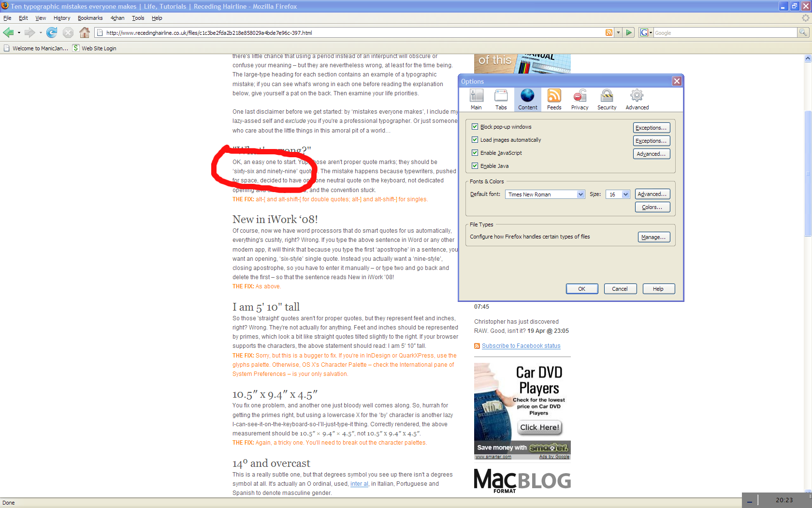812x508 pixels.
Task: Click Advanced button for fonts
Action: click(x=652, y=194)
